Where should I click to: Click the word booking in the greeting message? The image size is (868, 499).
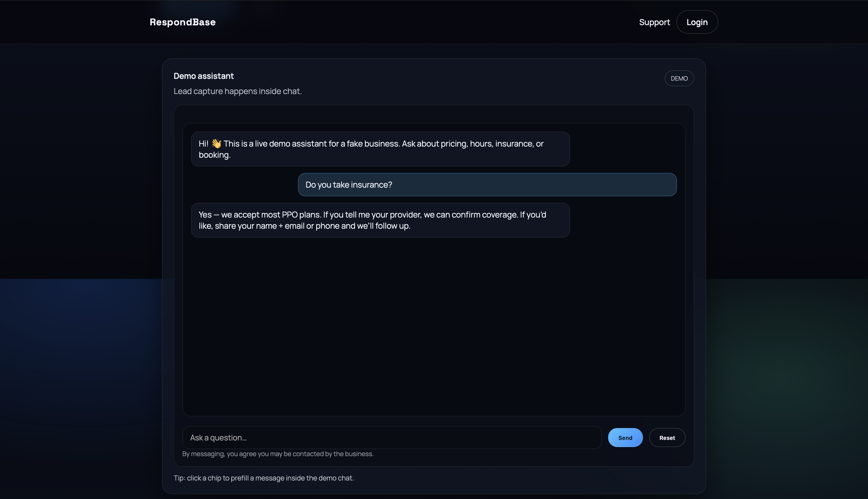(214, 155)
